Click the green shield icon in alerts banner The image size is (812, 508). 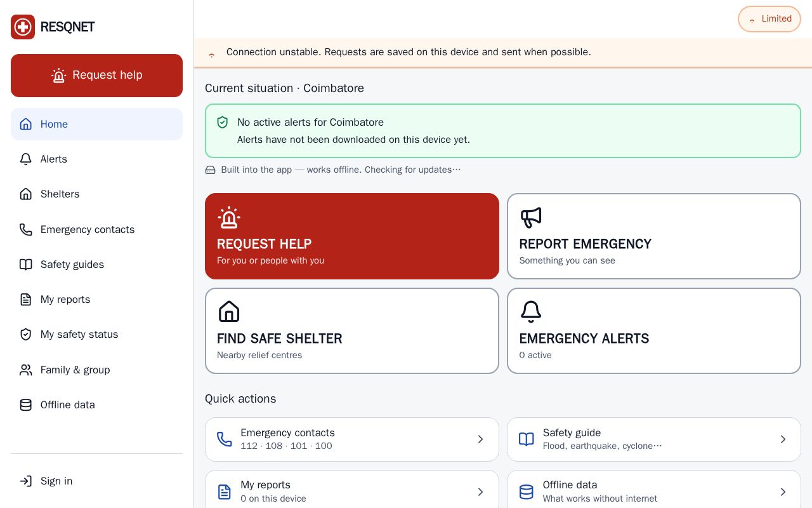[x=223, y=123]
